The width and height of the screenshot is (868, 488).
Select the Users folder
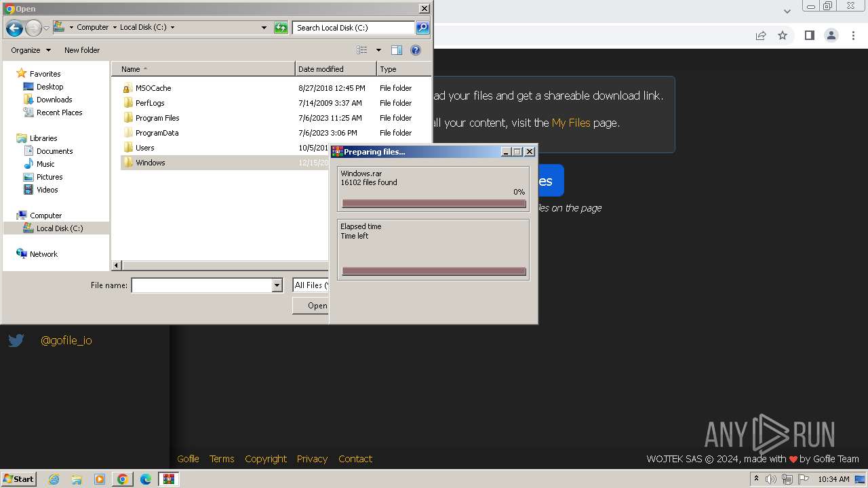click(144, 148)
